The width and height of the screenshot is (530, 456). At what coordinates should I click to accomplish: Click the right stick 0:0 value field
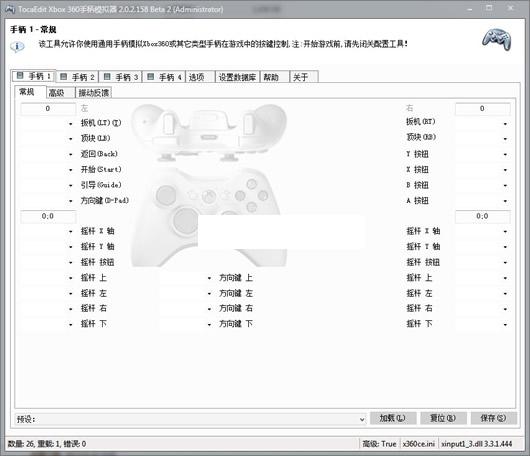coord(482,216)
